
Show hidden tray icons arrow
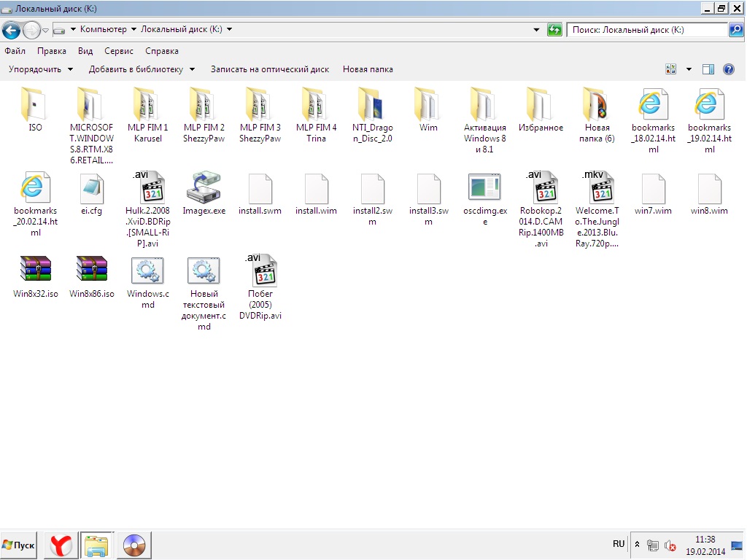(x=637, y=544)
